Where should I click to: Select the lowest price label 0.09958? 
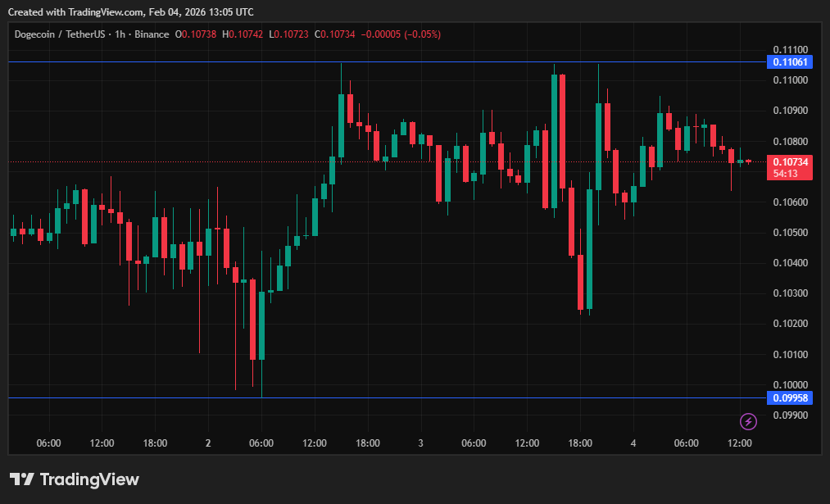point(789,397)
